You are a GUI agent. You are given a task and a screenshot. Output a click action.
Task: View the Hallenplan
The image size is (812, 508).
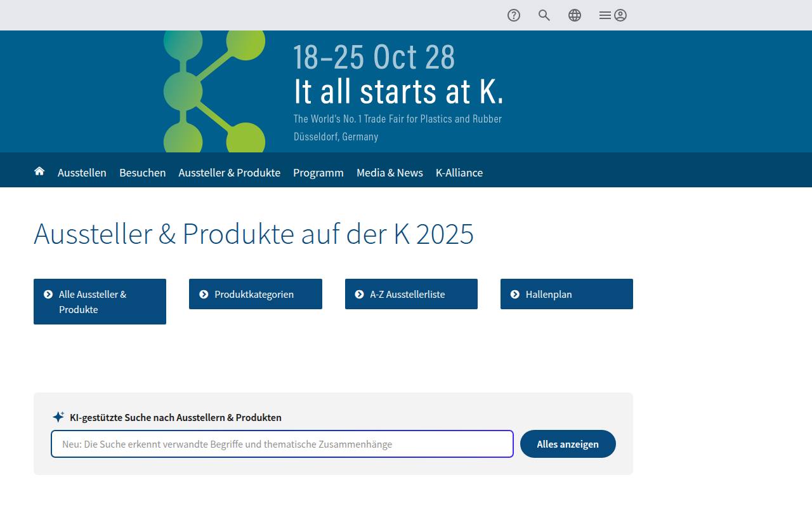566,294
